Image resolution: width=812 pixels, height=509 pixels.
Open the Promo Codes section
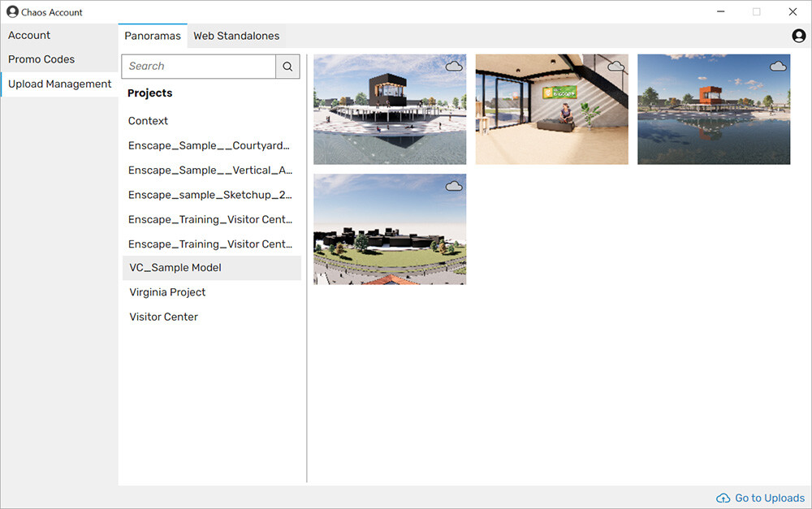point(41,59)
